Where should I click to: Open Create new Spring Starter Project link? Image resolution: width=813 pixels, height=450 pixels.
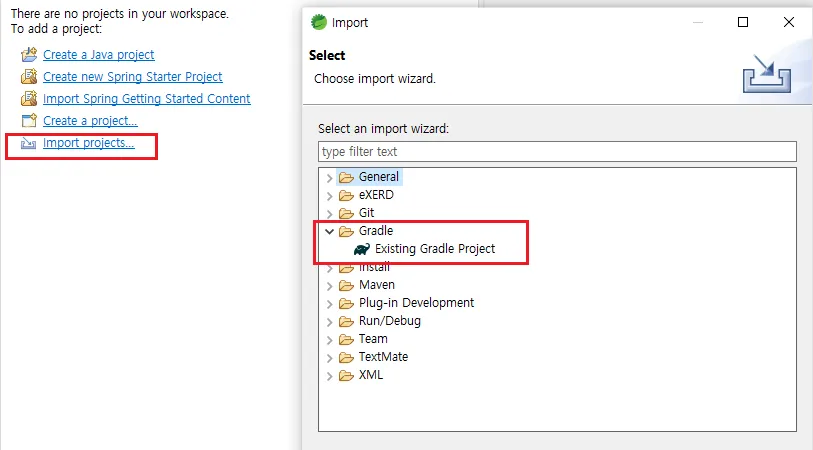133,77
